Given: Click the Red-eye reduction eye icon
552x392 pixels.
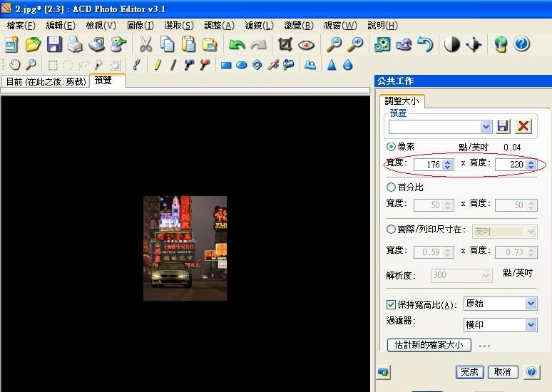Looking at the screenshot, I should [307, 45].
